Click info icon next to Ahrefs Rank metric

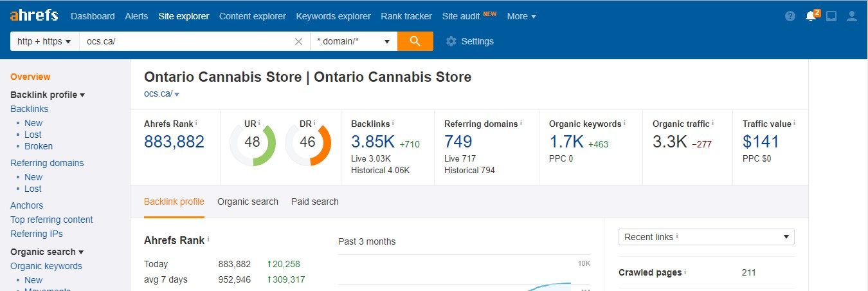click(x=196, y=122)
